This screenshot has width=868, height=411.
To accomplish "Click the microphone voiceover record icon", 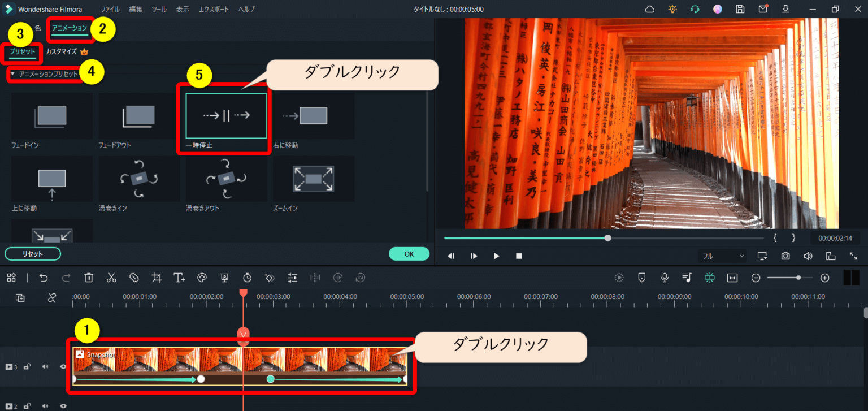I will (665, 278).
